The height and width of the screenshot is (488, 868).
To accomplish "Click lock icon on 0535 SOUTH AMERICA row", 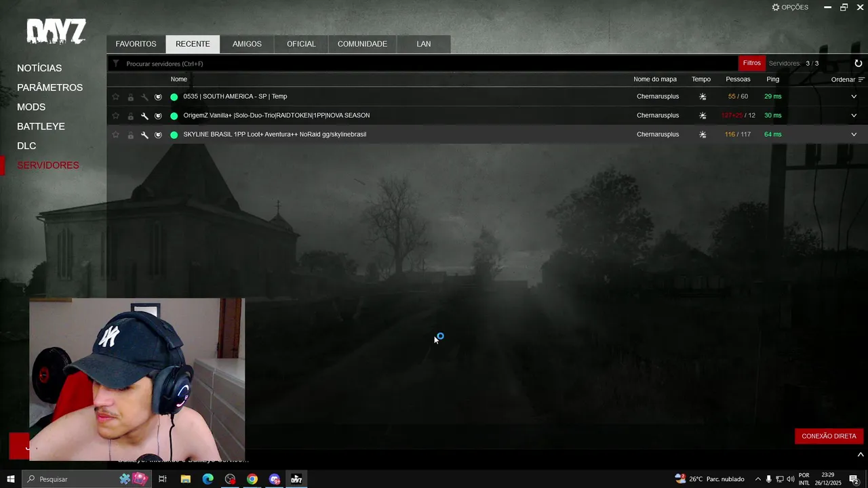I will pos(130,97).
